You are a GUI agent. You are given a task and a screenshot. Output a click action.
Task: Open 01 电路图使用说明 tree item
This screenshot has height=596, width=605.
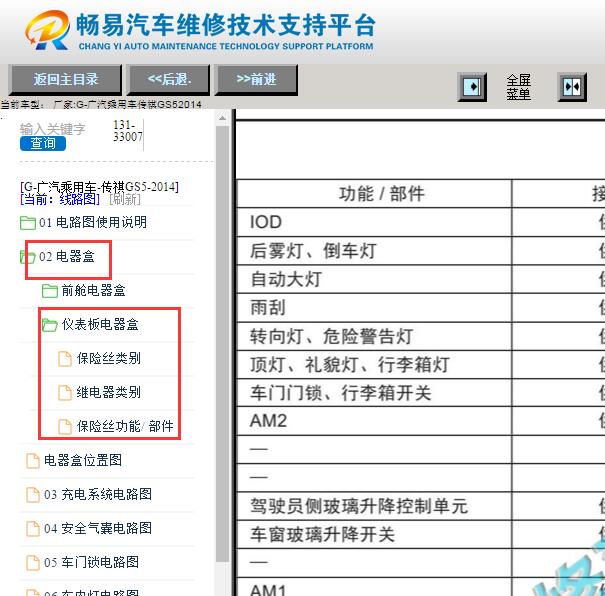tap(93, 222)
